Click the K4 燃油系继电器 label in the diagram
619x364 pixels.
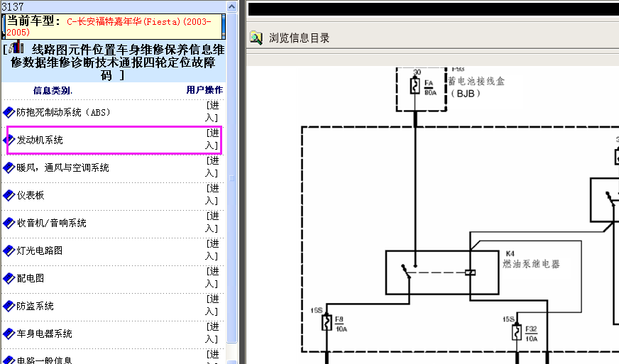pos(531,259)
